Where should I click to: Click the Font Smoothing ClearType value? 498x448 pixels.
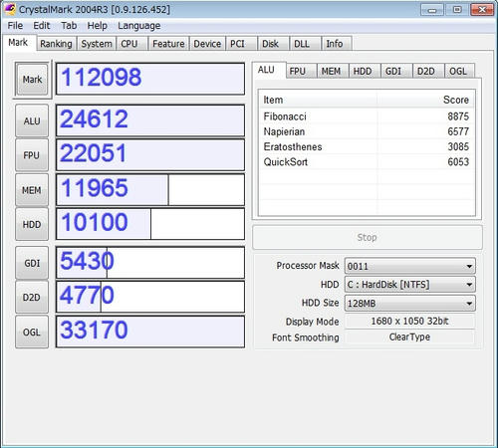pos(409,336)
